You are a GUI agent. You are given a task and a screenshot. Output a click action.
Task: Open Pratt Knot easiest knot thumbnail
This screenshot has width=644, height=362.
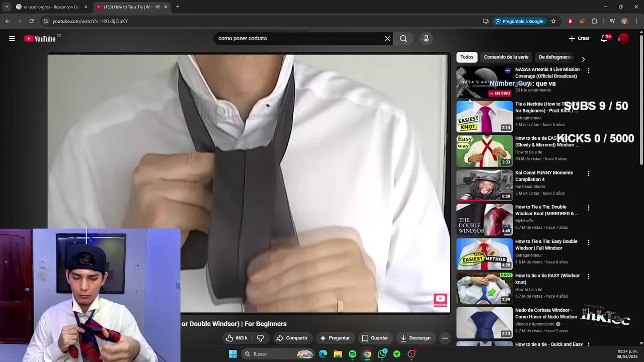(x=485, y=117)
